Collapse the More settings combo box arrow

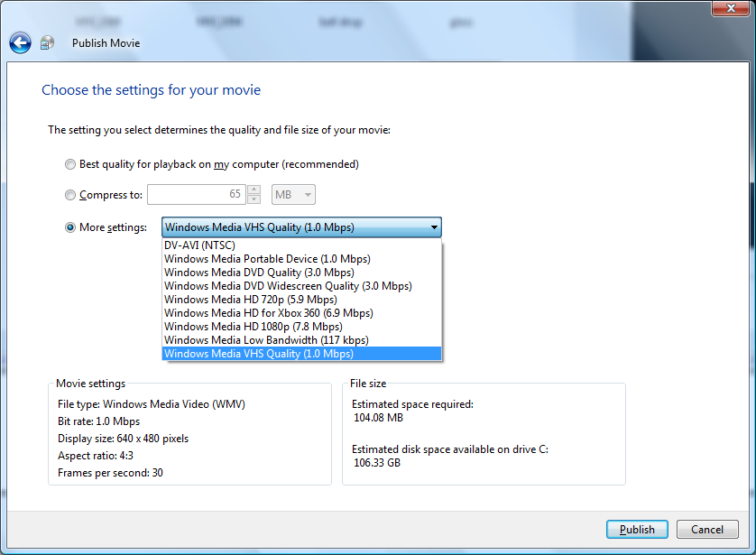point(434,227)
